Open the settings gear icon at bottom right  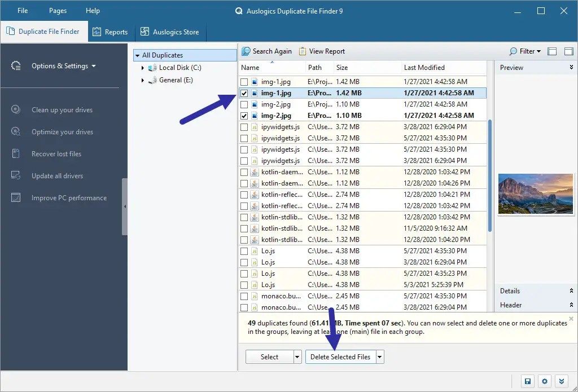pos(544,381)
